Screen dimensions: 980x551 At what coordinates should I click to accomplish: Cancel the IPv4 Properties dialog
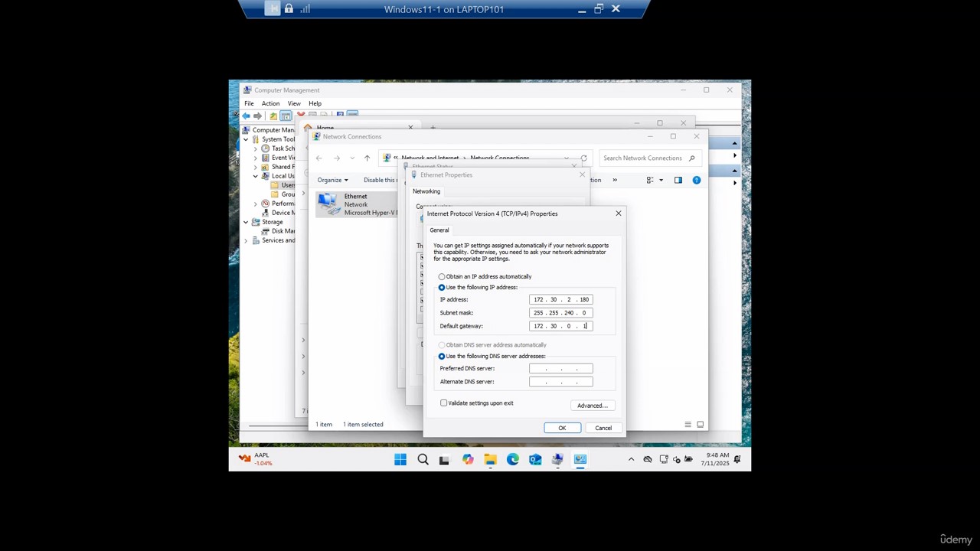tap(603, 428)
